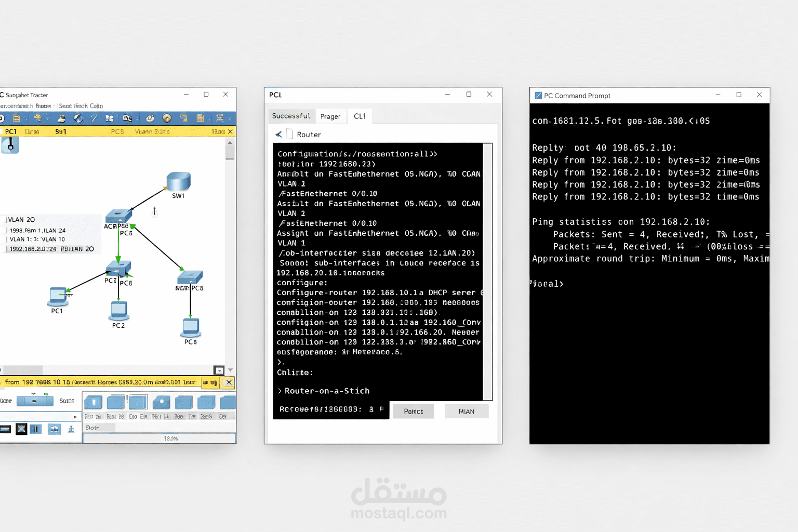This screenshot has width=798, height=532.
Task: Click the Paıncs button in the PCL window
Action: 414,411
